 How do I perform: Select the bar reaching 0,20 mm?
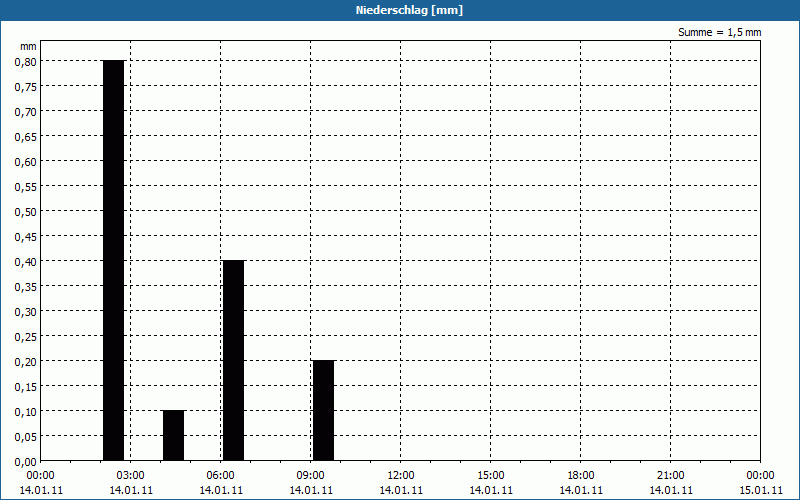pyautogui.click(x=323, y=411)
